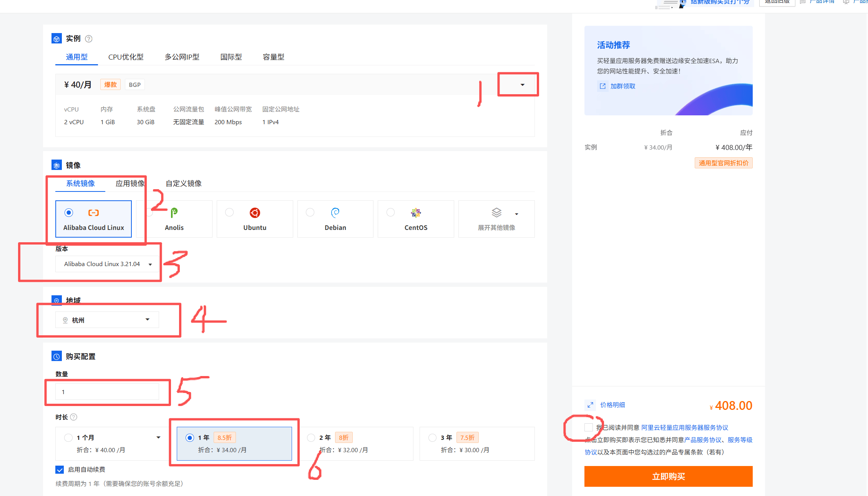Image resolution: width=868 pixels, height=496 pixels.
Task: Open the 杭州 region dropdown
Action: [107, 320]
